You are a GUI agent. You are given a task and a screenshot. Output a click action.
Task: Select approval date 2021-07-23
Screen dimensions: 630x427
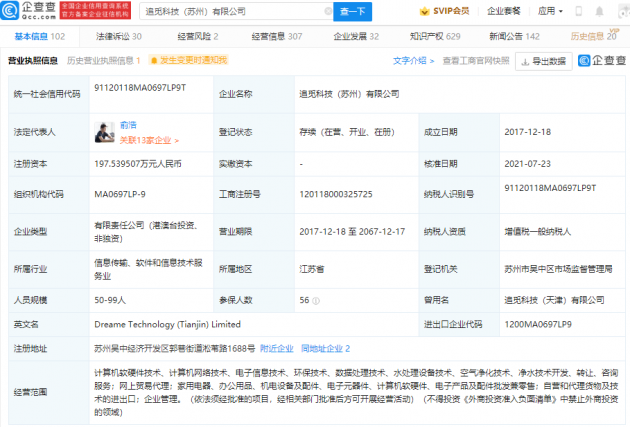(x=528, y=164)
